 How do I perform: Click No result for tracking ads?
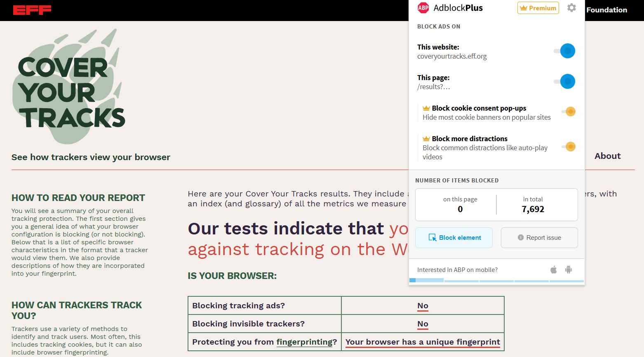423,306
